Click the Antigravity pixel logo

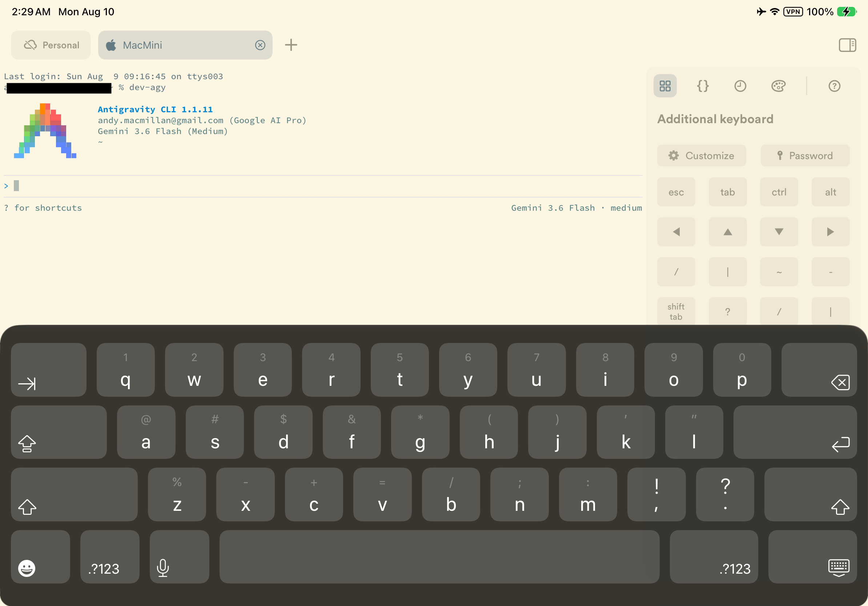click(x=45, y=131)
